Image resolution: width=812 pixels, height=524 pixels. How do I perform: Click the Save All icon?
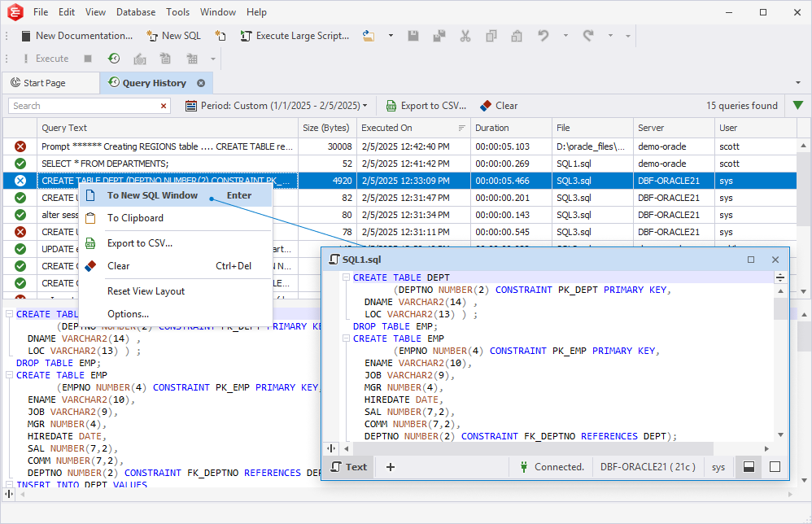click(x=439, y=36)
